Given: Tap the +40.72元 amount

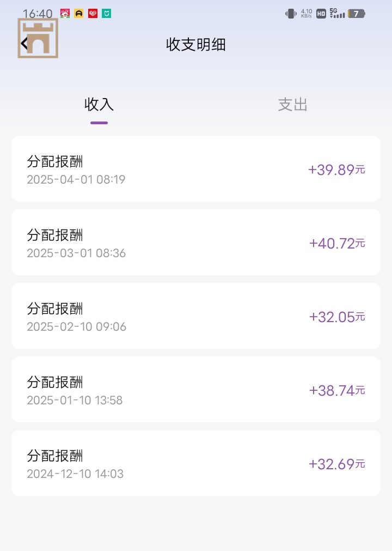Looking at the screenshot, I should (x=336, y=243).
